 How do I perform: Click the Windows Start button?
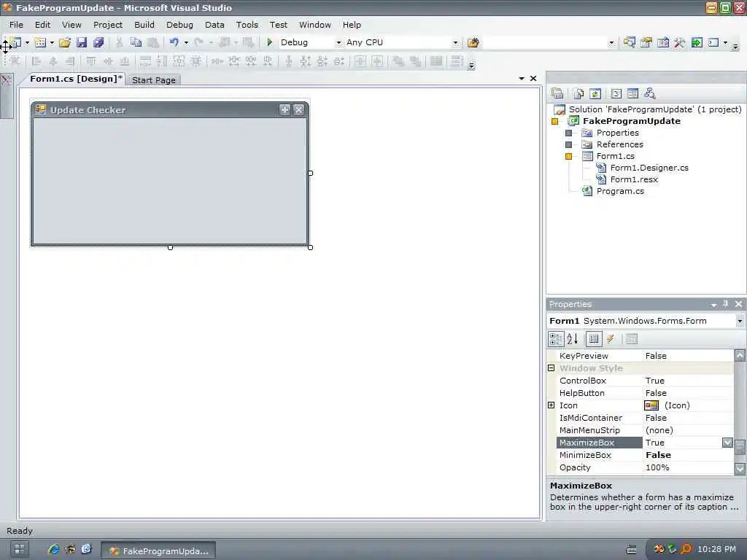point(20,549)
